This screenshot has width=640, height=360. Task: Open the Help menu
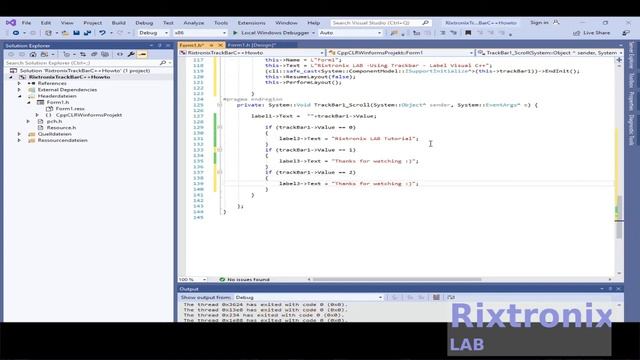(x=313, y=23)
